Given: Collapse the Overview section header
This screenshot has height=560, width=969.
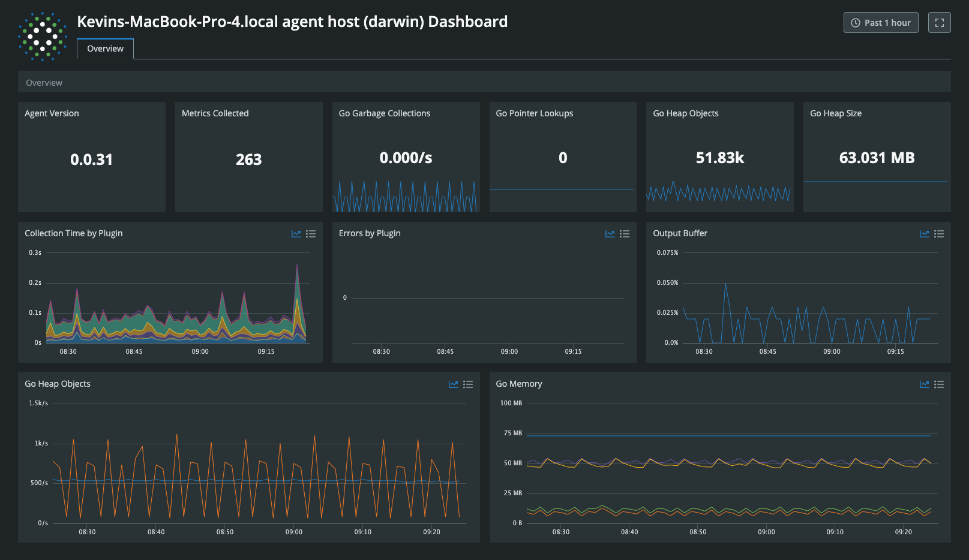Looking at the screenshot, I should point(44,82).
